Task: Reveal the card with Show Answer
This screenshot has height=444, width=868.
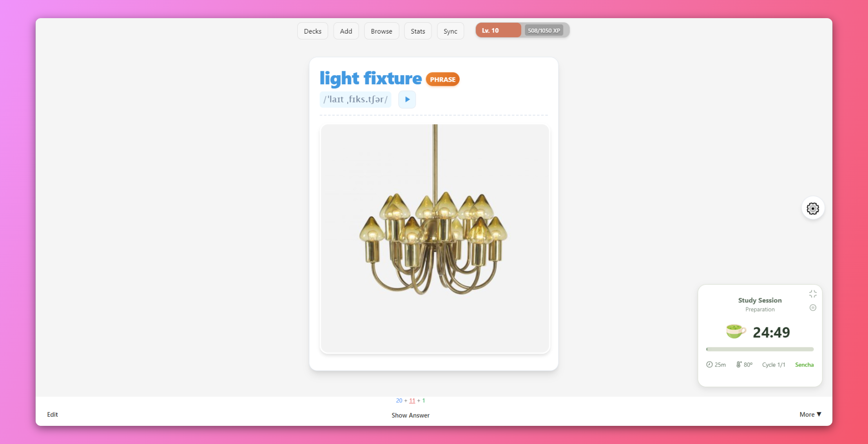Action: point(410,415)
